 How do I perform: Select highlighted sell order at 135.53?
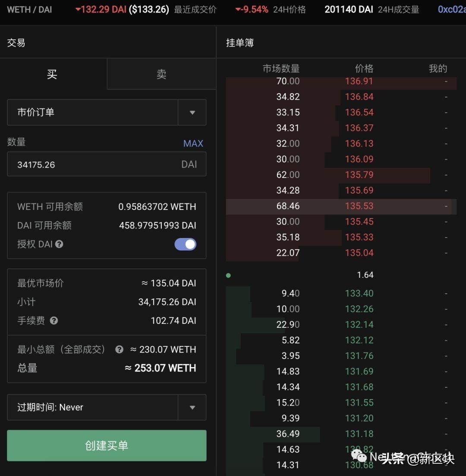click(x=341, y=206)
